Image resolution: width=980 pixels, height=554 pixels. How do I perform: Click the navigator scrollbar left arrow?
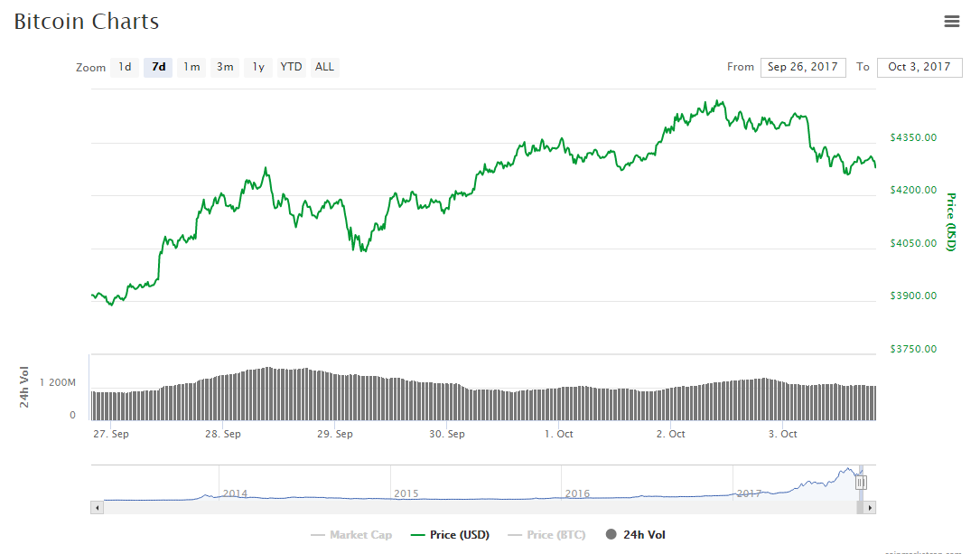(97, 508)
